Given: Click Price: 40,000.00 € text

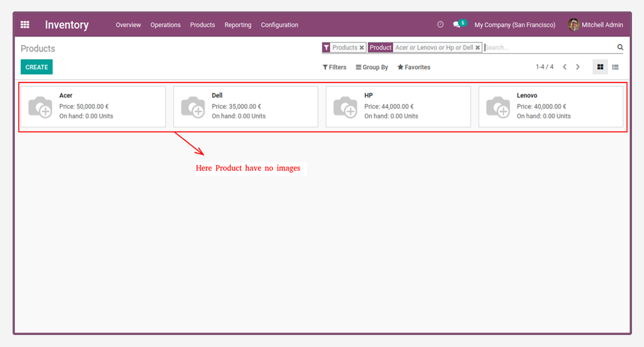Looking at the screenshot, I should [x=541, y=106].
